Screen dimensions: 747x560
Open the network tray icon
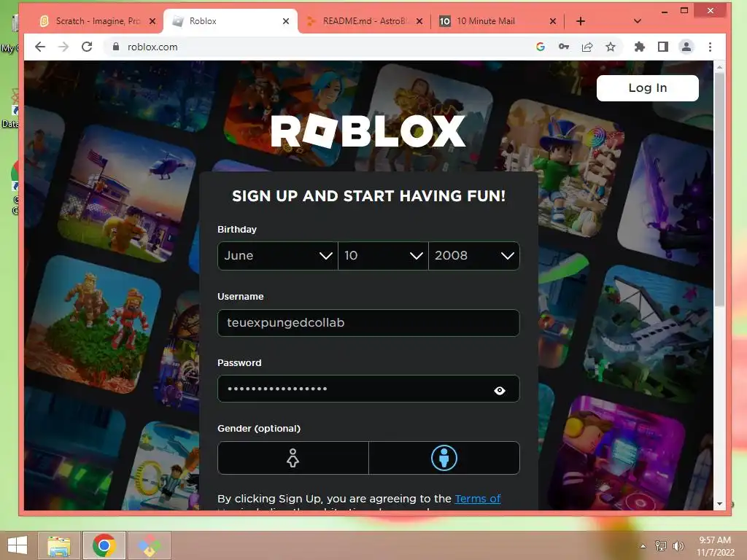coord(661,546)
